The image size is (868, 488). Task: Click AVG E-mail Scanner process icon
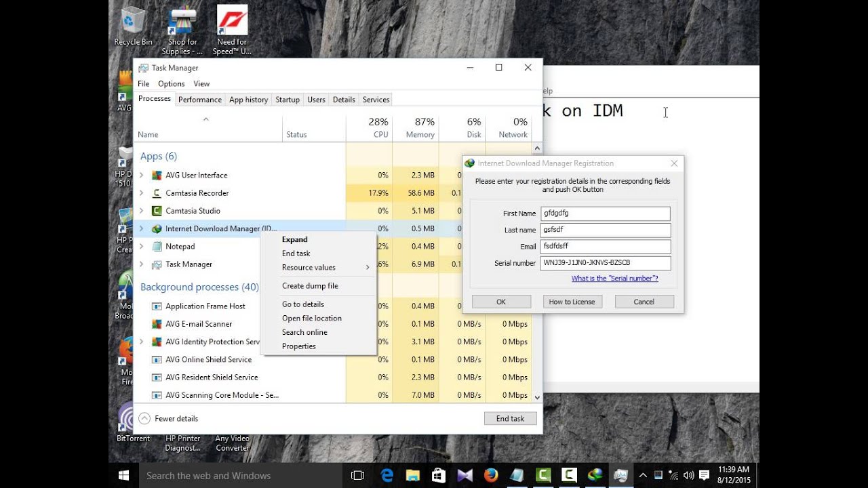[x=157, y=324]
